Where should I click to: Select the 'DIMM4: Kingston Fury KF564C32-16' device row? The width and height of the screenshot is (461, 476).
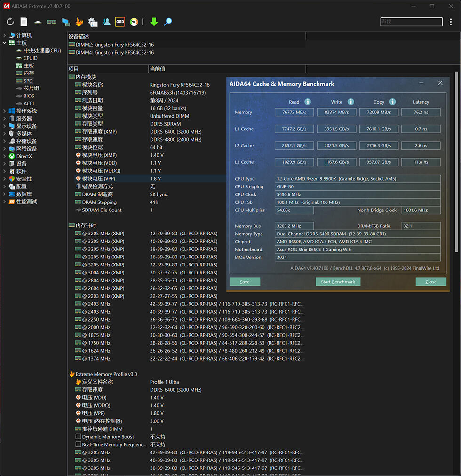point(186,53)
